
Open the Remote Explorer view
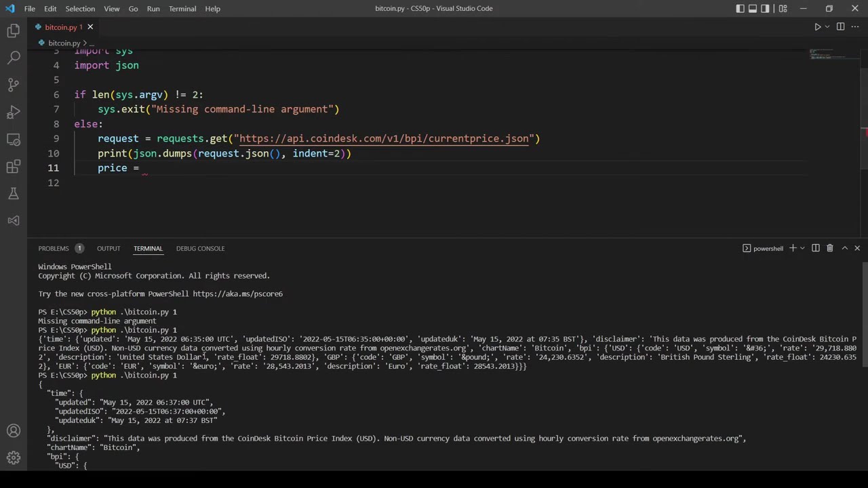pos(14,139)
